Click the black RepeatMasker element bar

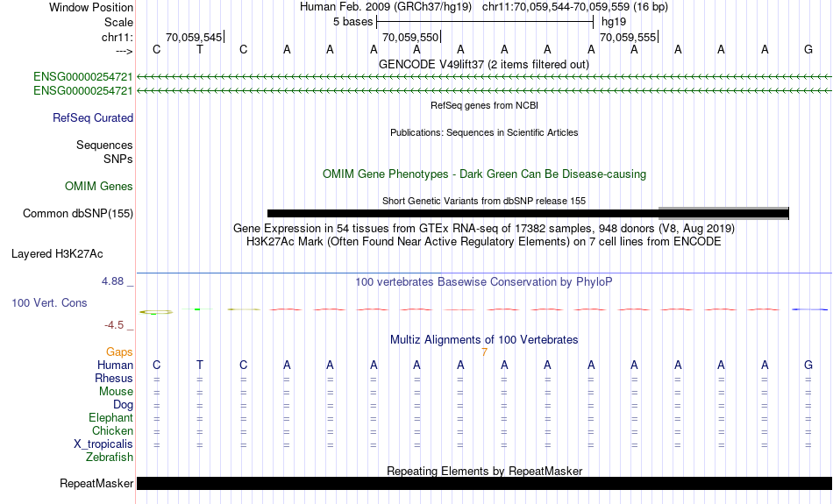click(x=484, y=483)
